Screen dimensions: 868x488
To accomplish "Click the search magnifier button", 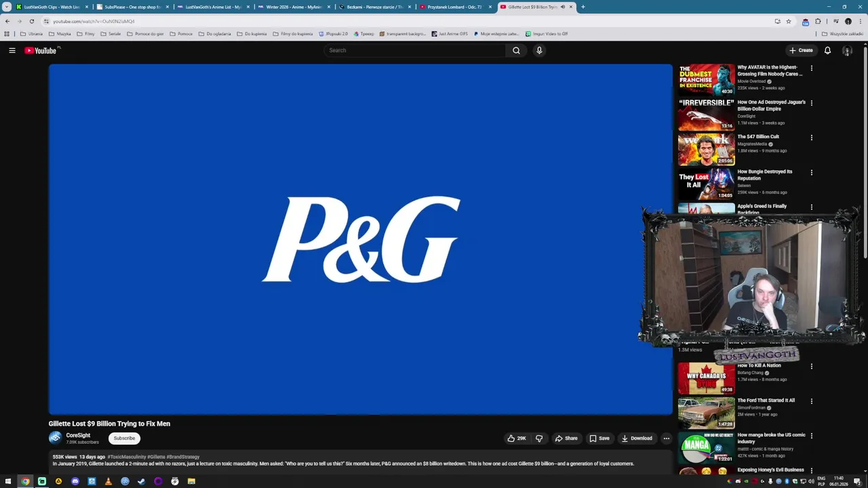I will 516,50.
